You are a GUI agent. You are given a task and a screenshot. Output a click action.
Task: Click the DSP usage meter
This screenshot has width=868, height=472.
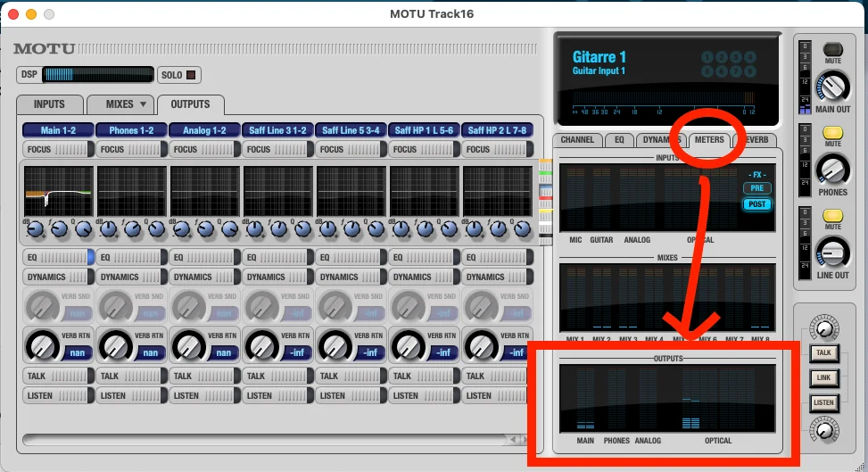pyautogui.click(x=97, y=74)
